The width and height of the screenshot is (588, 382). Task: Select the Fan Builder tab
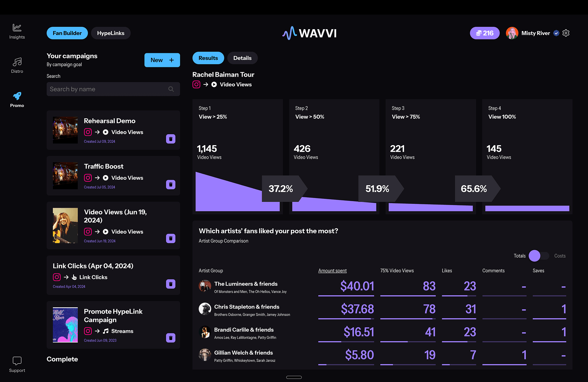click(x=67, y=33)
